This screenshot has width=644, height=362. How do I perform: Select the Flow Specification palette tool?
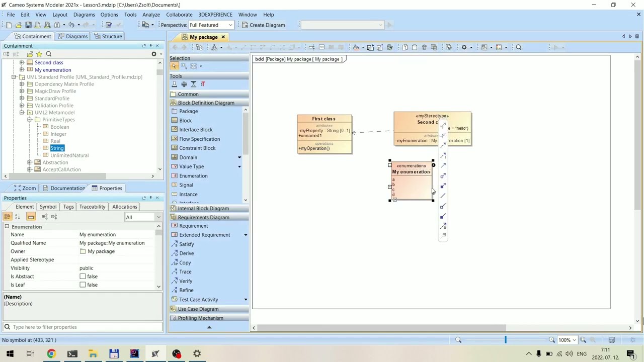tap(199, 139)
